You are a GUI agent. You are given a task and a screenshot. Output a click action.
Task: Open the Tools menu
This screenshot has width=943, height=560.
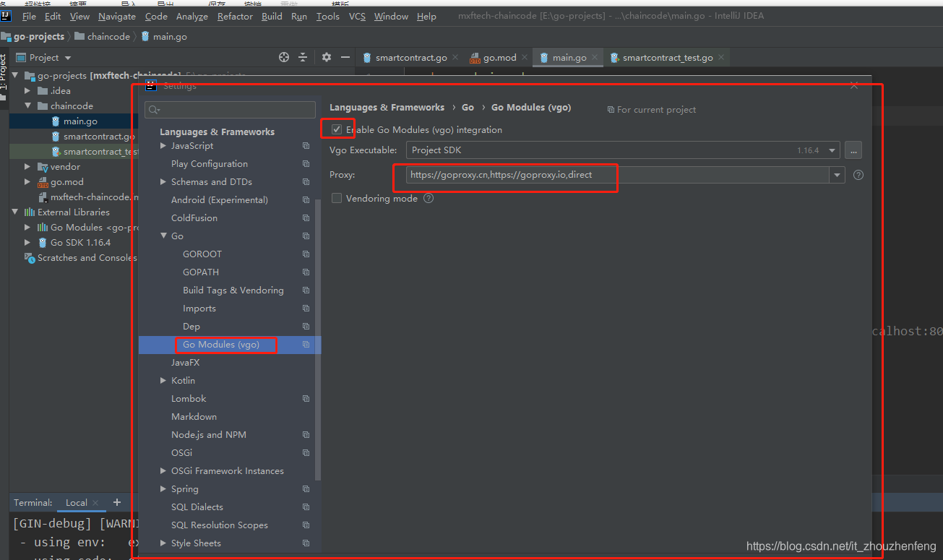327,16
